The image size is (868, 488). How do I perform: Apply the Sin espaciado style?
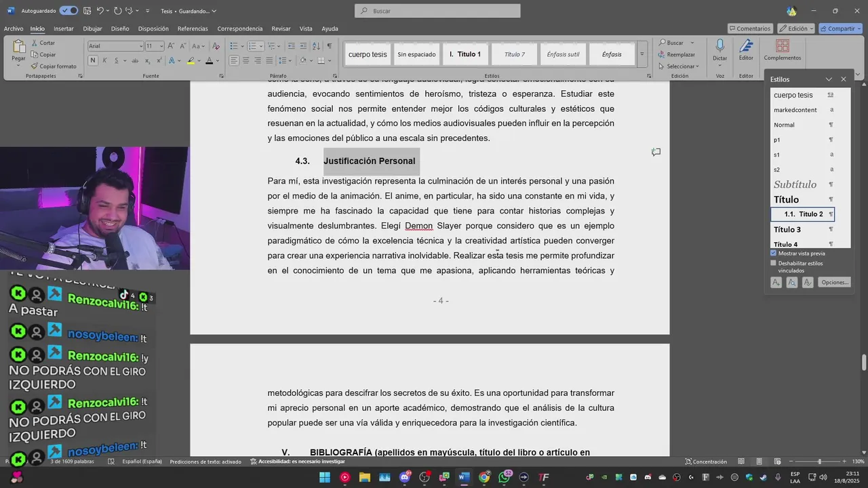(416, 54)
